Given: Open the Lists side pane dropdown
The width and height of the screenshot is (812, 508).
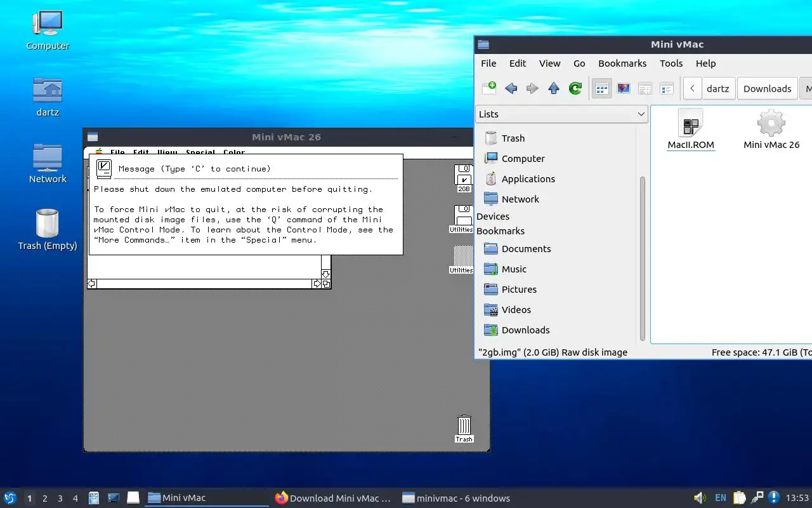Looking at the screenshot, I should pyautogui.click(x=561, y=114).
